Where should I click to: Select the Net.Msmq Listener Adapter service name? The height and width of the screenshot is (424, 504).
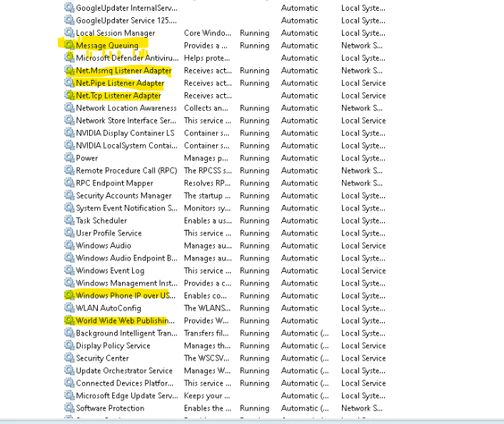124,71
